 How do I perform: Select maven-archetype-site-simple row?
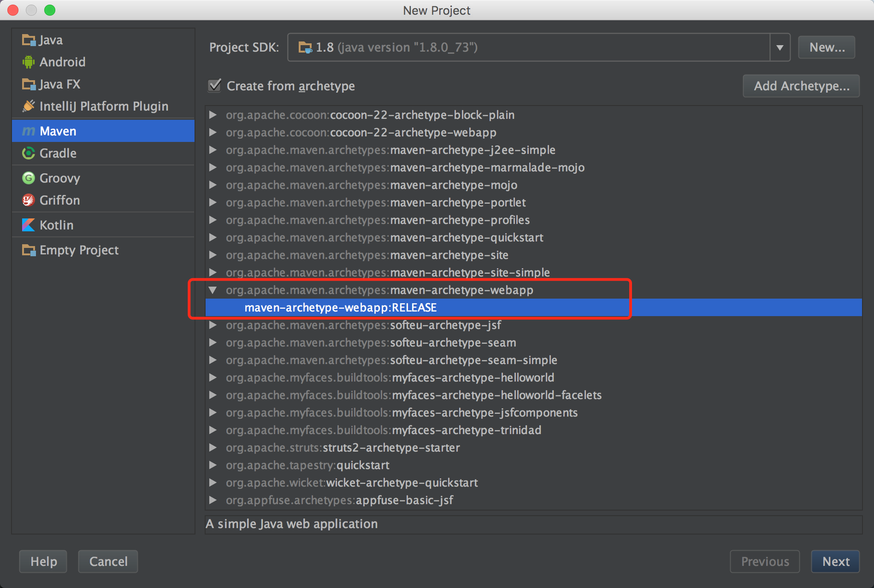click(533, 272)
